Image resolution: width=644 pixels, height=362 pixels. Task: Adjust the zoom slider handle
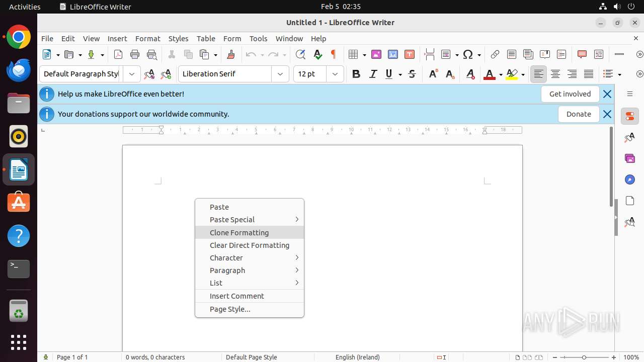pyautogui.click(x=584, y=357)
